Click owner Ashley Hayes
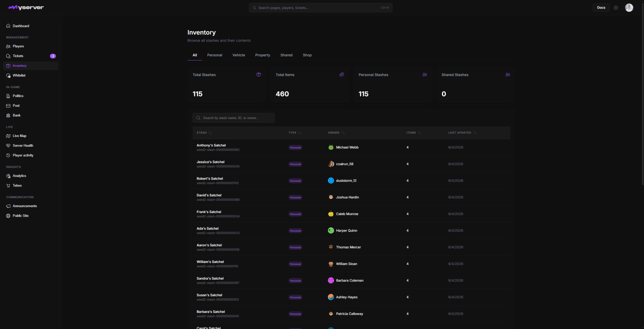644x329 pixels. click(347, 297)
